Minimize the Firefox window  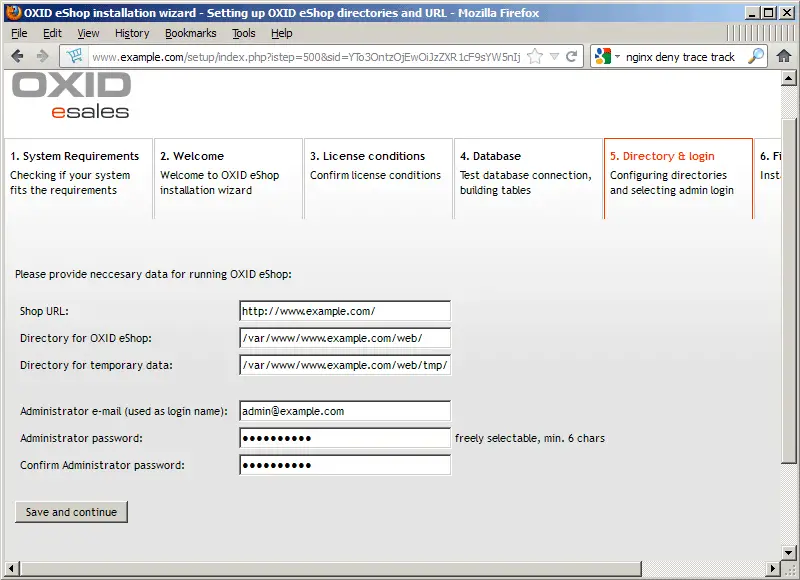click(x=752, y=13)
